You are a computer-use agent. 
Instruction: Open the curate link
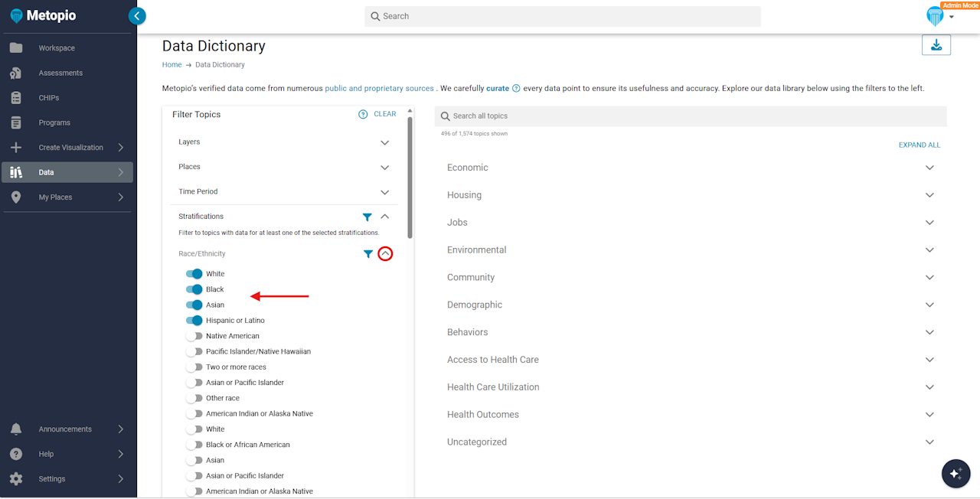click(498, 89)
